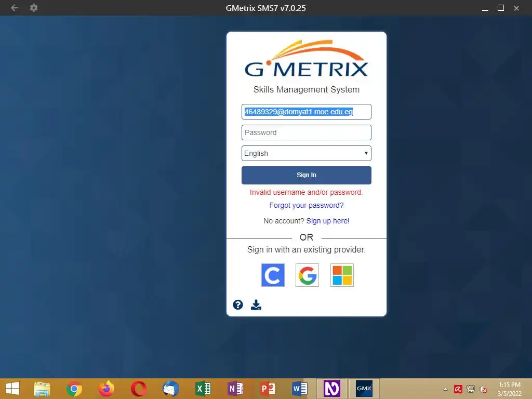Open Excel from the taskbar

(x=203, y=389)
